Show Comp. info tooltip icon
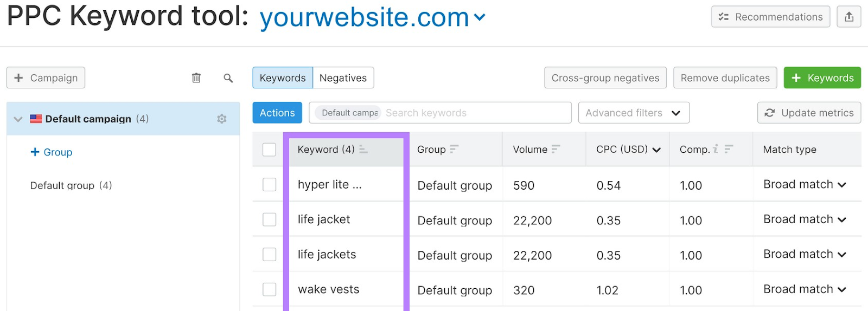Screen dimensions: 868x311 click(716, 149)
